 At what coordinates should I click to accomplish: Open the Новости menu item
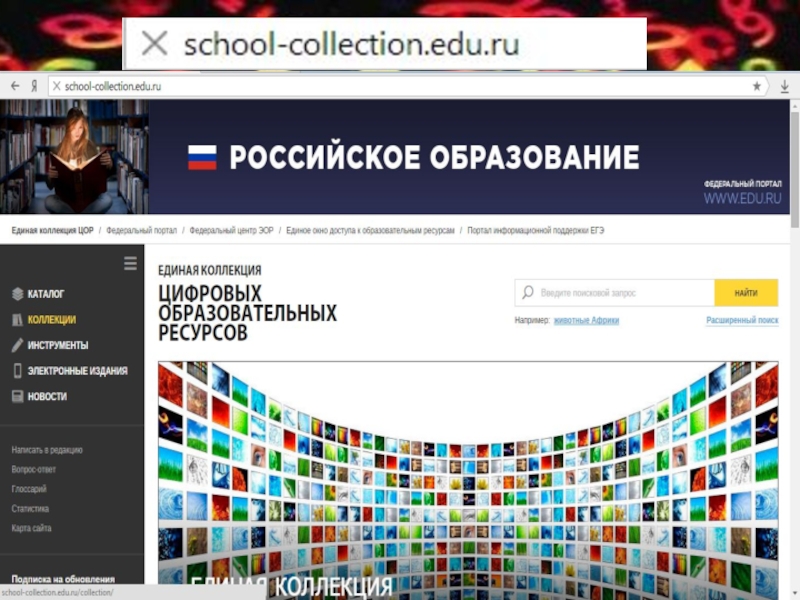click(x=47, y=396)
